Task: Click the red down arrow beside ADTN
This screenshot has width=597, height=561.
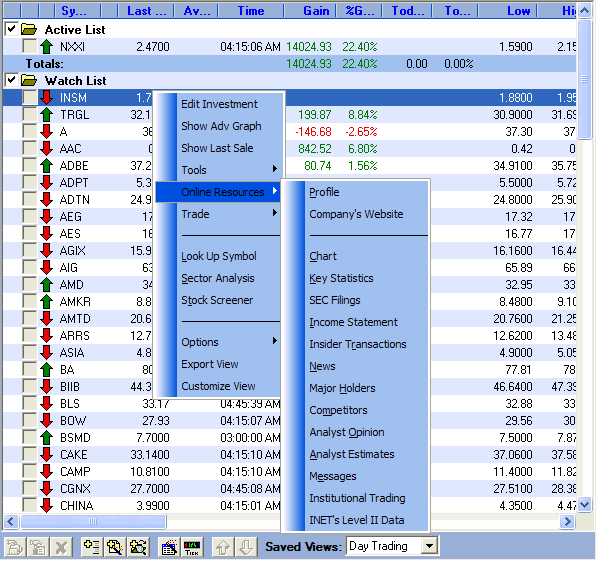Action: (46, 199)
